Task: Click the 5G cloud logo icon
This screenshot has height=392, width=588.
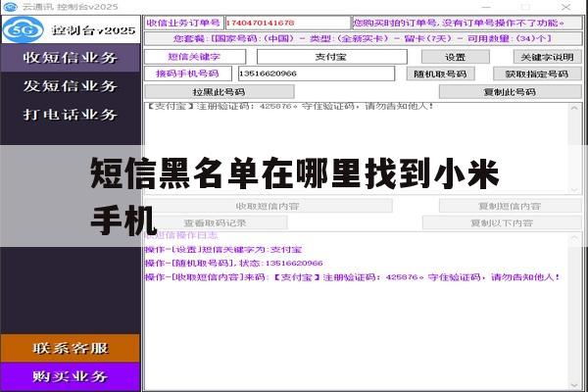Action: (24, 29)
